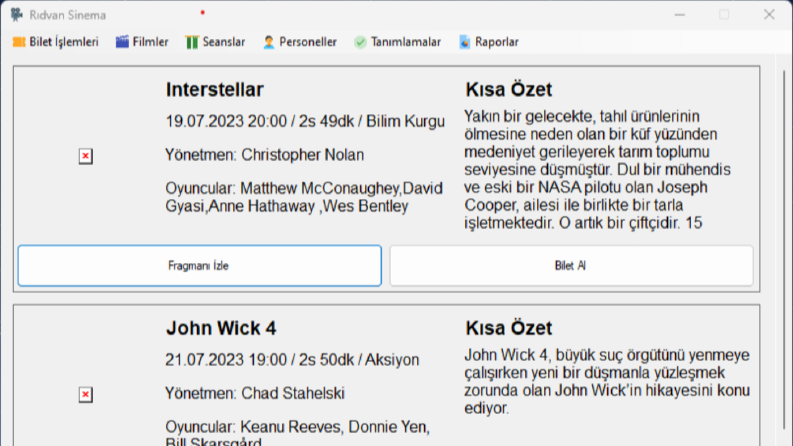Click the orange ticket icon beside Bilet İşlemleri
793x446 pixels.
[x=19, y=42]
